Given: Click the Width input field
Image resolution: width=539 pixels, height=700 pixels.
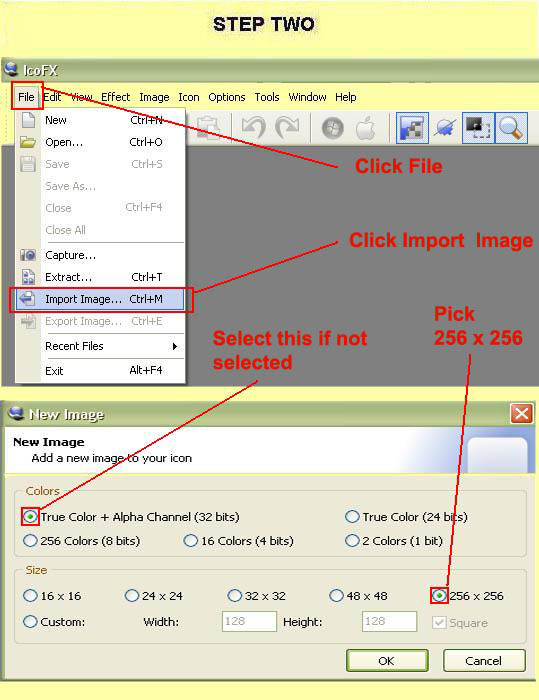Looking at the screenshot, I should point(249,621).
